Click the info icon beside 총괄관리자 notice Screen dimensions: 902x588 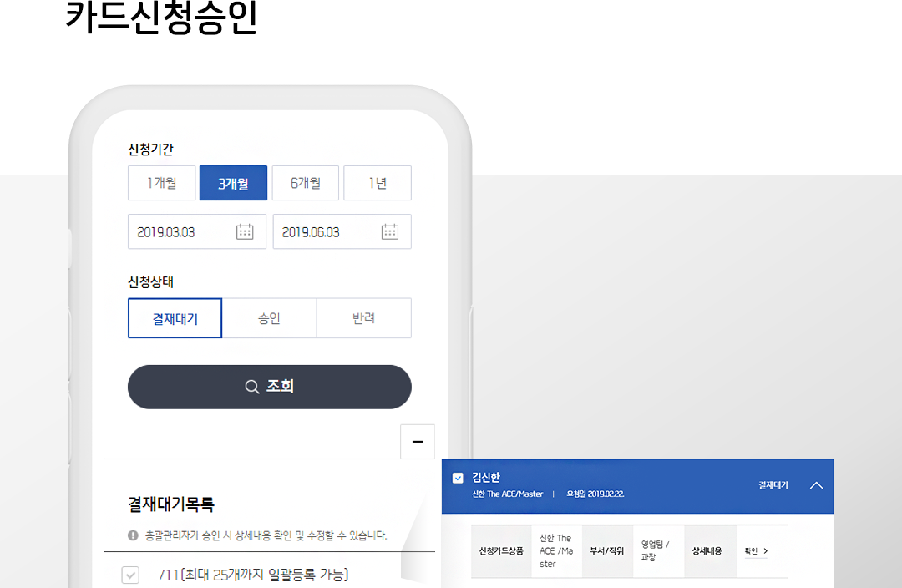133,535
